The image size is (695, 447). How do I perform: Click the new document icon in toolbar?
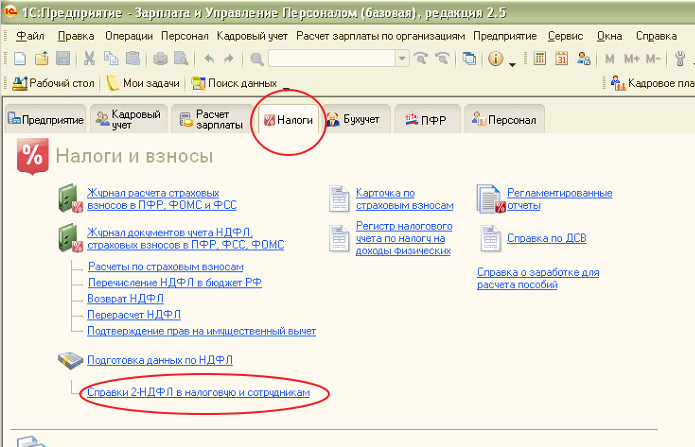[17, 59]
